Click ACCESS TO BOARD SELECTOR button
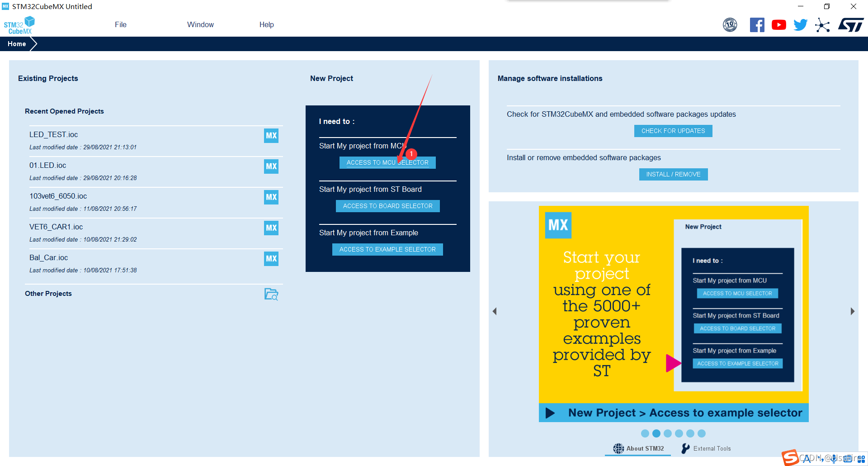This screenshot has height=466, width=868. pos(387,206)
